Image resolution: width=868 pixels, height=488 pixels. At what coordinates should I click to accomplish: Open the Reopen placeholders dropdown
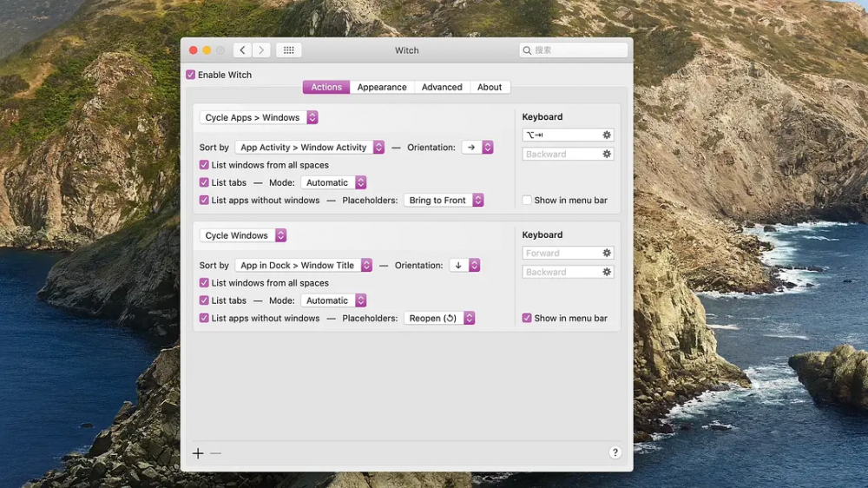click(x=439, y=319)
